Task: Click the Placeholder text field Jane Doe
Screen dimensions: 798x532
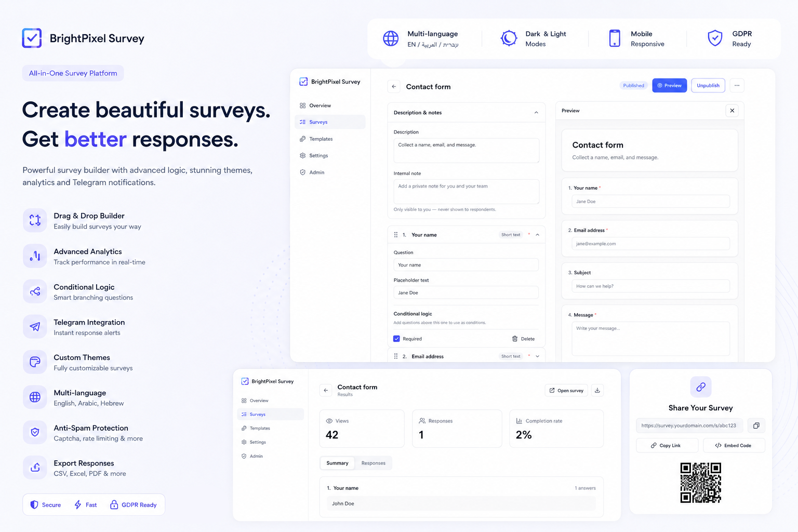Action: click(466, 292)
